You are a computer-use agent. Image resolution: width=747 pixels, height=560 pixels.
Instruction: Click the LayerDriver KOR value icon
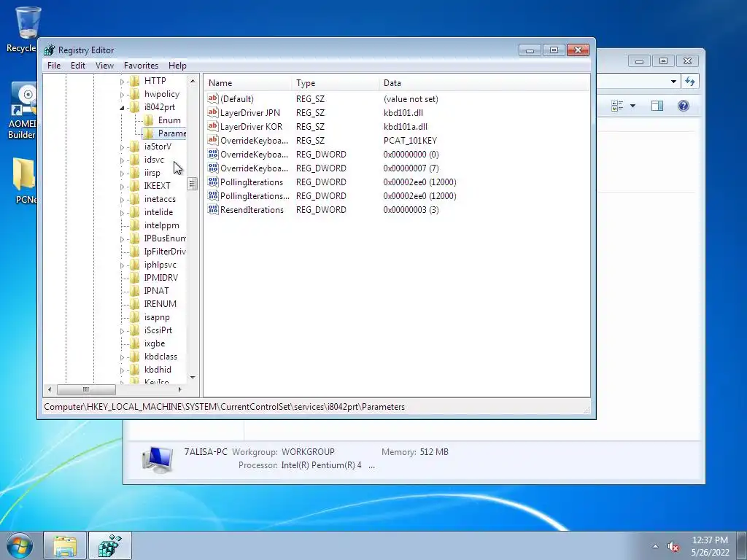click(213, 126)
